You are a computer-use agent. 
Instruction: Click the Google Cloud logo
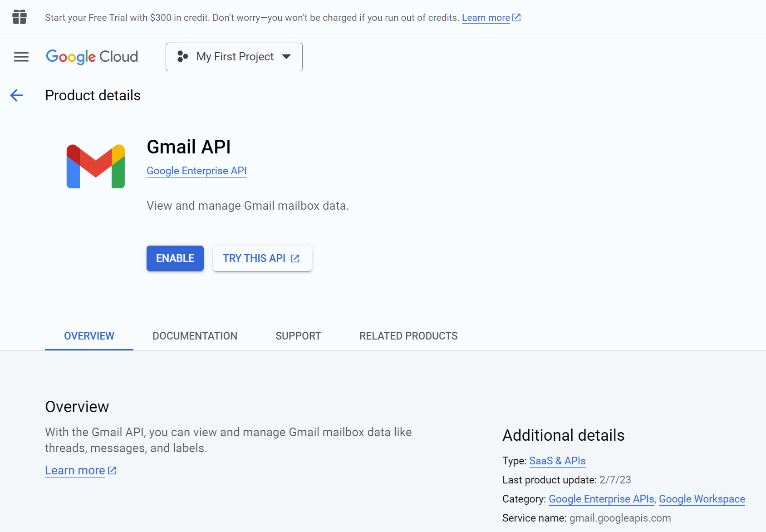tap(92, 57)
